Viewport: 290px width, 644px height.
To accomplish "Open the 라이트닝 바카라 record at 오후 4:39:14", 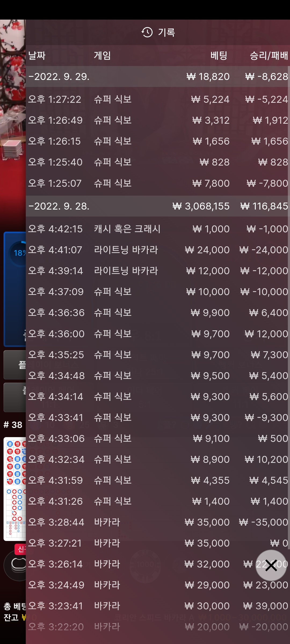I will tap(158, 271).
